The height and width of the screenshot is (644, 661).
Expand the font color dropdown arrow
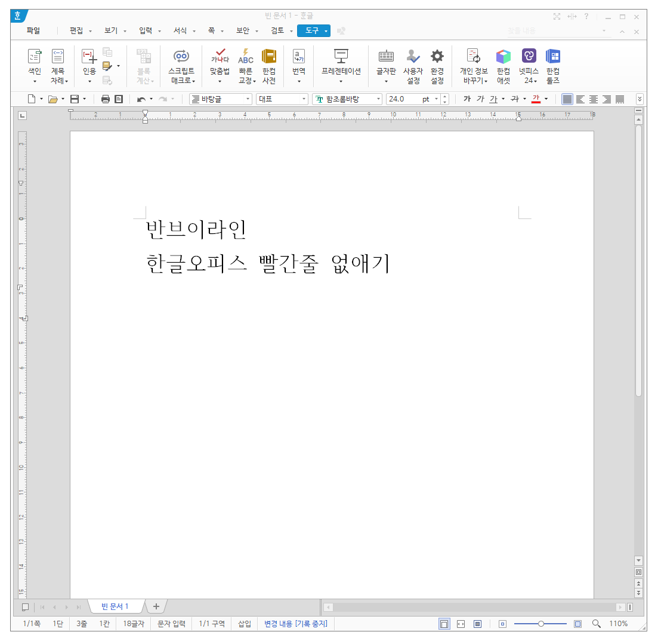(546, 99)
